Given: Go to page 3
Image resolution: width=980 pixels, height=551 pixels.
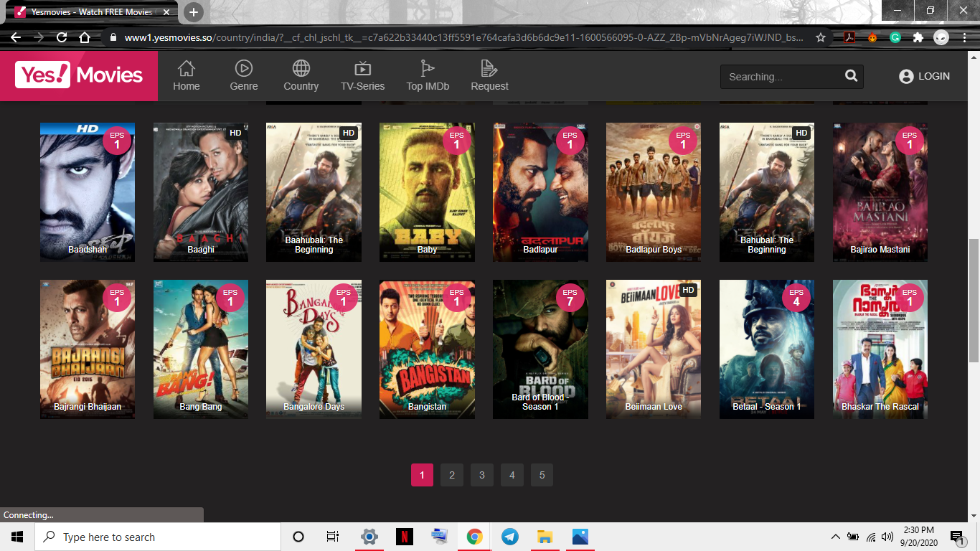Looking at the screenshot, I should 482,475.
